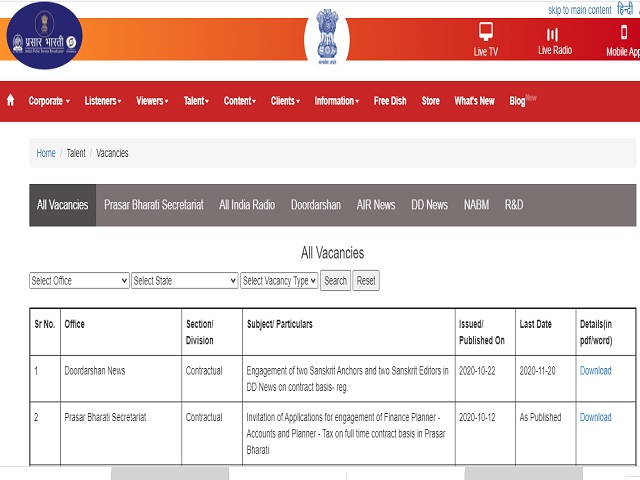Open the Select Office dropdown

pos(79,281)
